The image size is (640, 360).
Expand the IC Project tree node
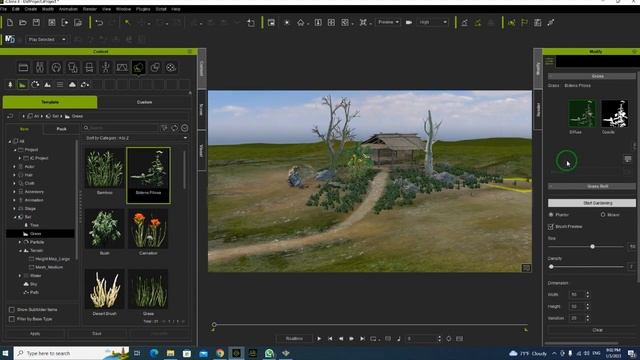point(20,158)
